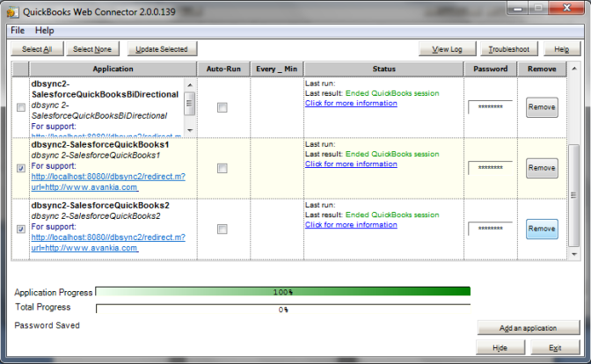Click the Application Progress bar
Viewport: 591px width, 364px height.
point(282,291)
